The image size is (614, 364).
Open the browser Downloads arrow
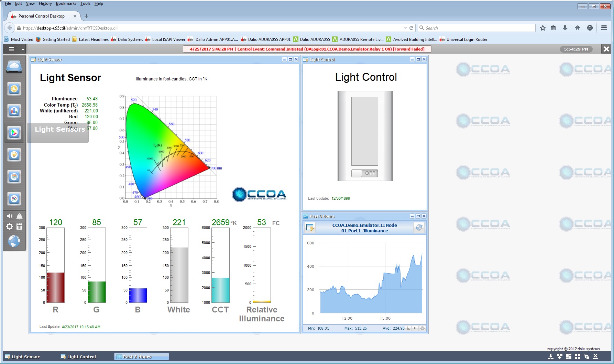pos(565,28)
